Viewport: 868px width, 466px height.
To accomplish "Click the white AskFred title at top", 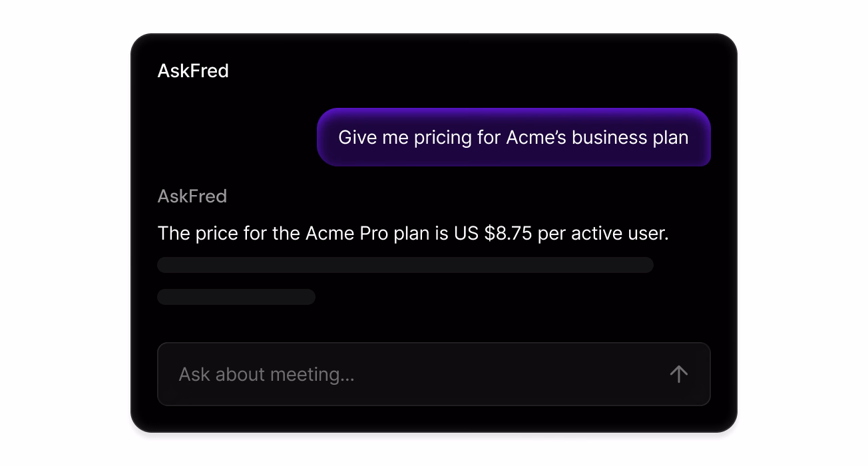I will point(193,71).
